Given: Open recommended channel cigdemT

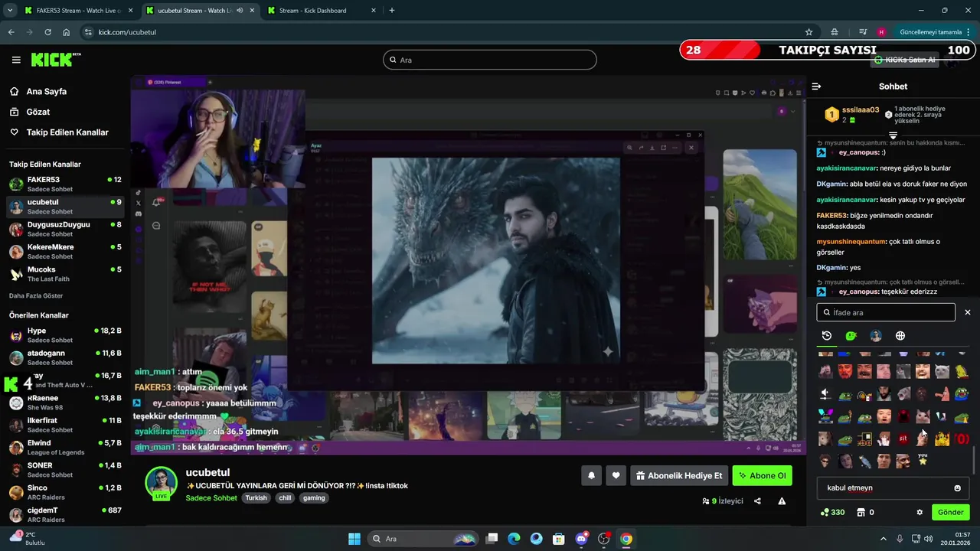Looking at the screenshot, I should (x=65, y=514).
